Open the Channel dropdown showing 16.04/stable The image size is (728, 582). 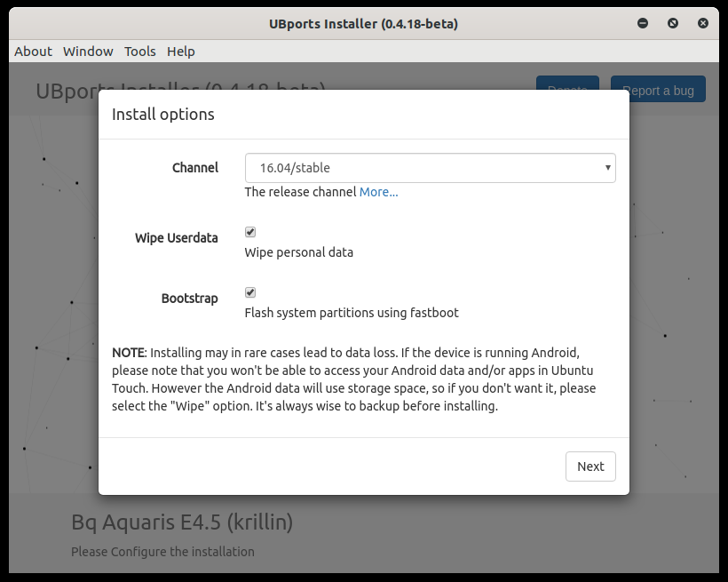pos(430,168)
